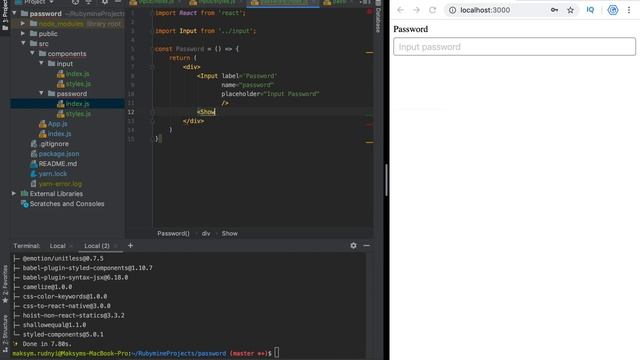
Task: Expand the node_modules folder
Action: click(x=23, y=24)
